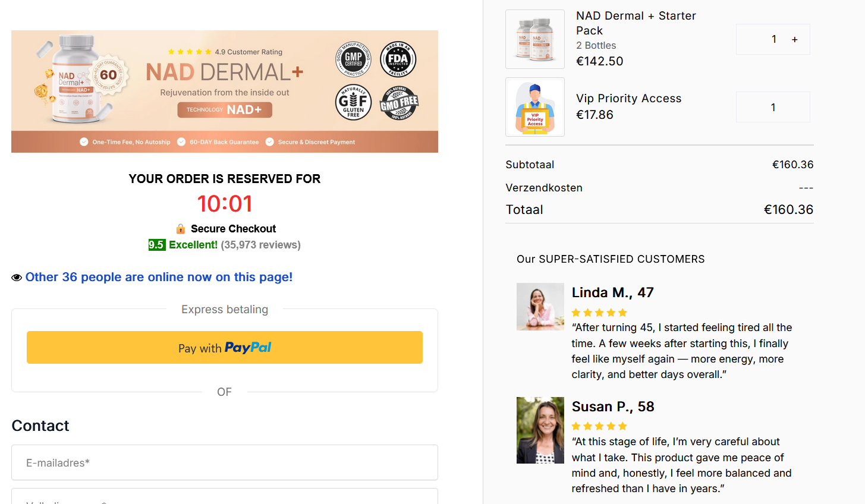Click the 'Contact' heading

(40, 426)
